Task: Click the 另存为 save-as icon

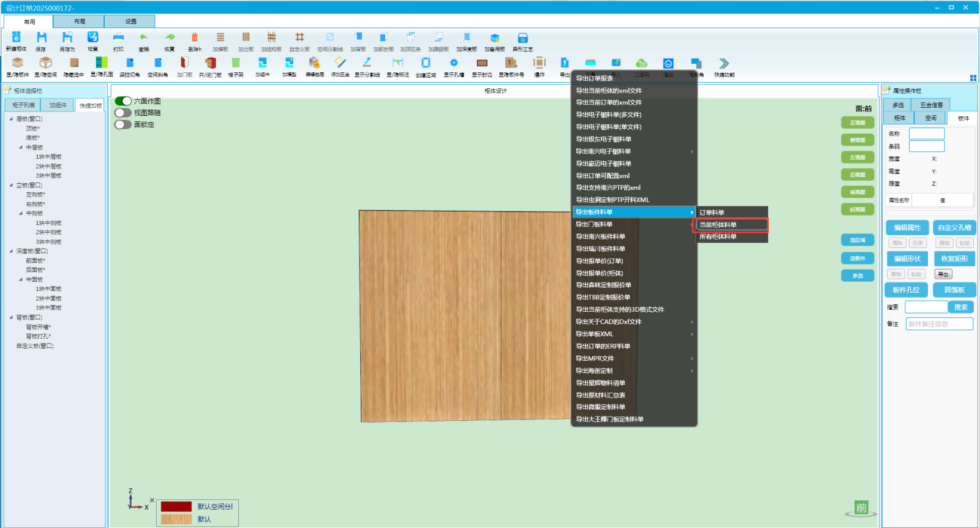Action: (x=67, y=38)
